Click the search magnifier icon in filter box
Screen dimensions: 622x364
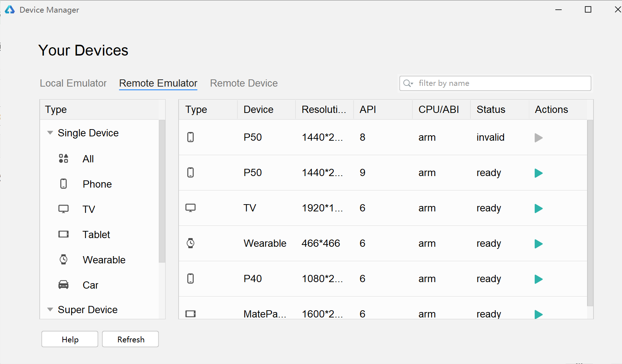[408, 83]
